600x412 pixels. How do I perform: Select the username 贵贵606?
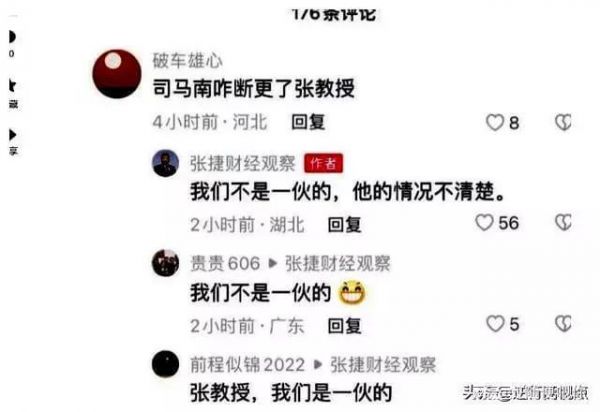[x=225, y=264]
